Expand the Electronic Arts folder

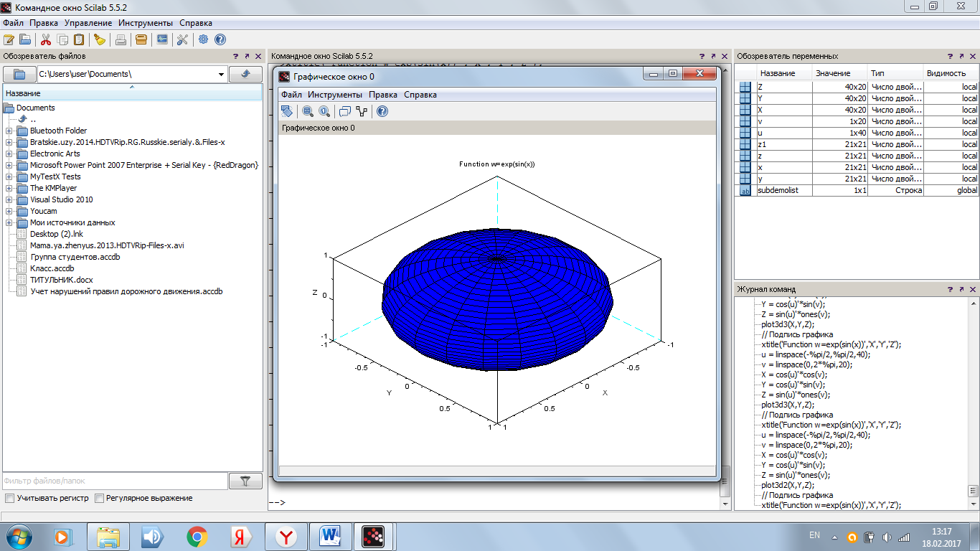click(x=9, y=154)
